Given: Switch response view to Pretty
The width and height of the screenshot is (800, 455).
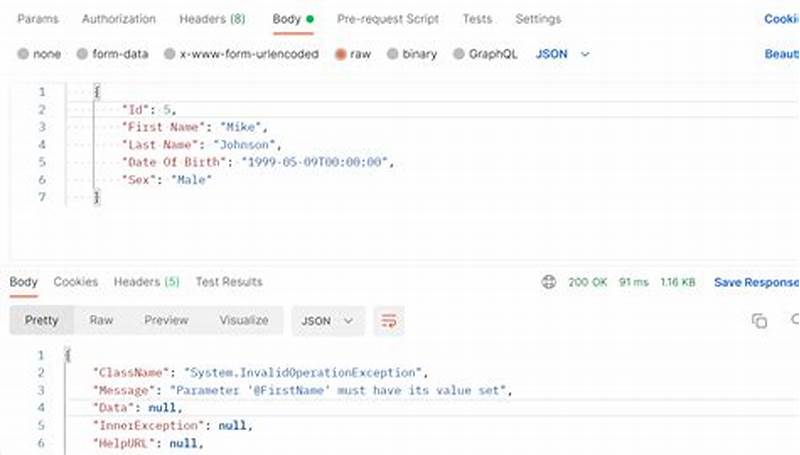Looking at the screenshot, I should [x=42, y=320].
